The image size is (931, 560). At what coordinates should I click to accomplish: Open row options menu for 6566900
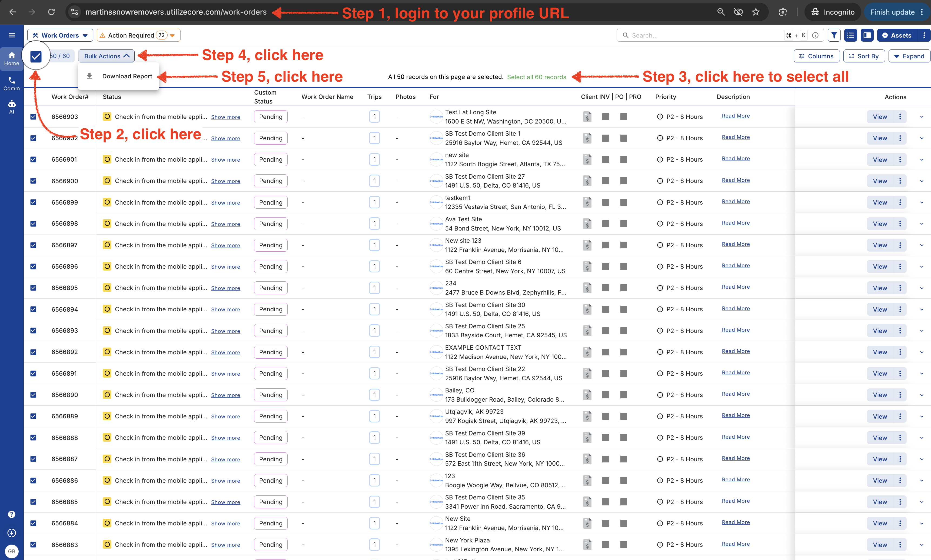(x=900, y=181)
